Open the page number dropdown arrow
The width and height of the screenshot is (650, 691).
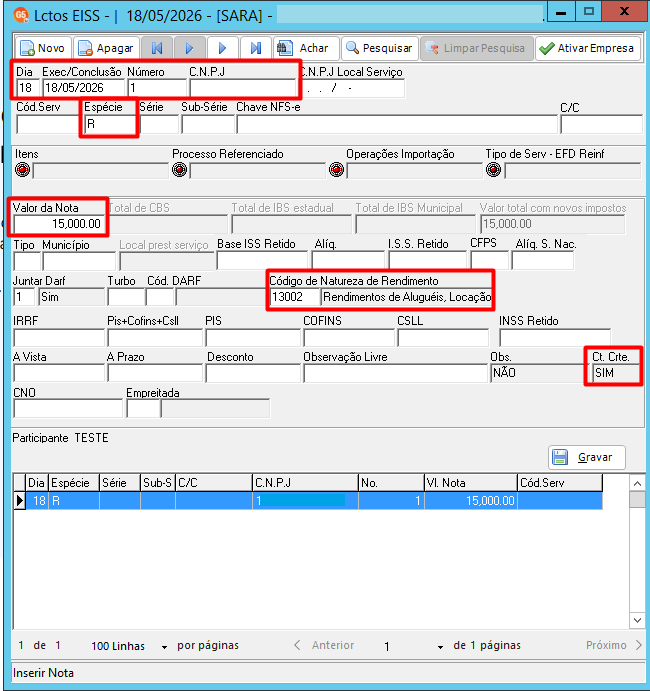tap(440, 646)
